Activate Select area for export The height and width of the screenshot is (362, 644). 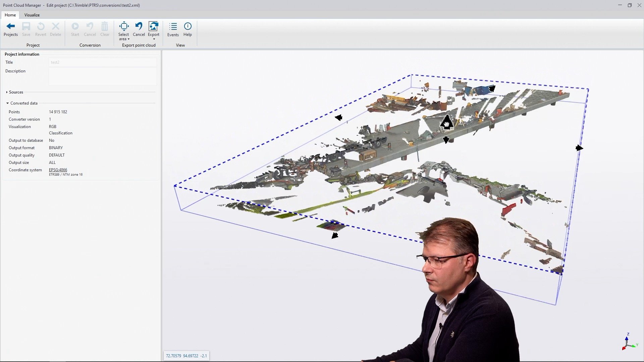coord(124,26)
